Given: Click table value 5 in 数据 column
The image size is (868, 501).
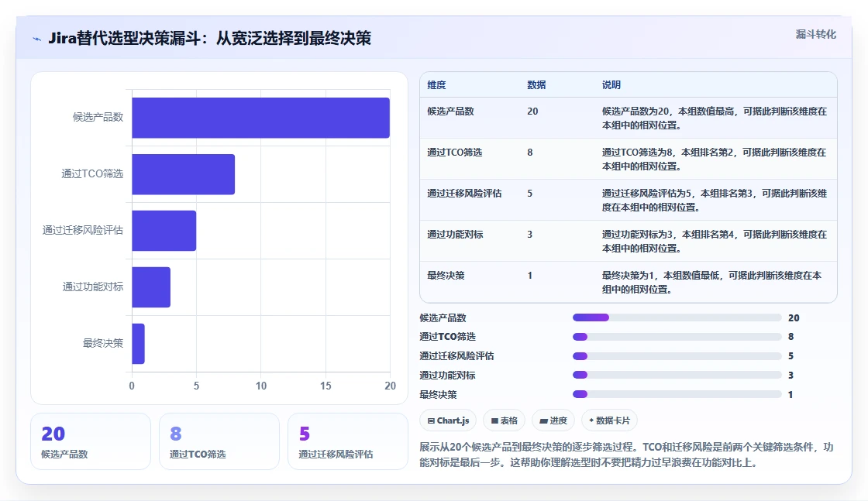Looking at the screenshot, I should point(530,194).
